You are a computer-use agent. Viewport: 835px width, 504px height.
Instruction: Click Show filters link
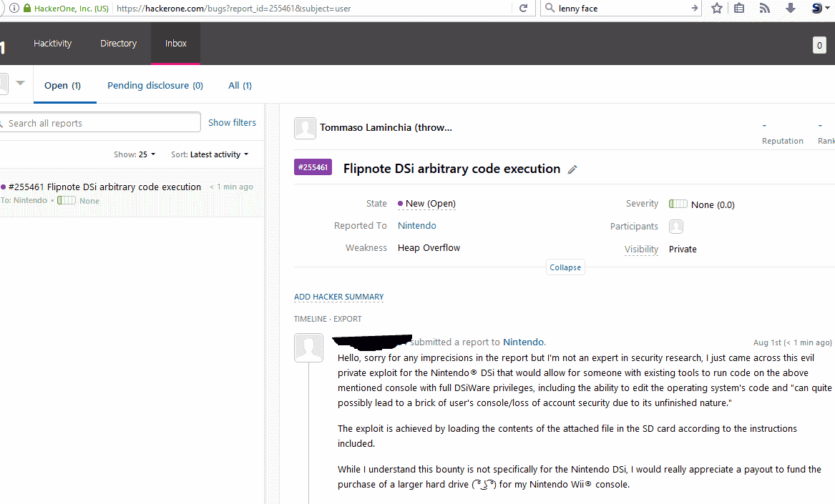tap(232, 122)
